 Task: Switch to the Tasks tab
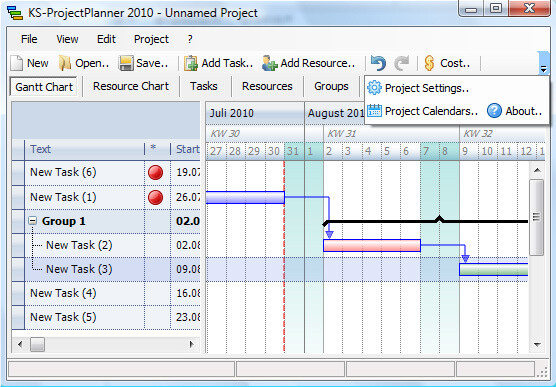[x=204, y=86]
